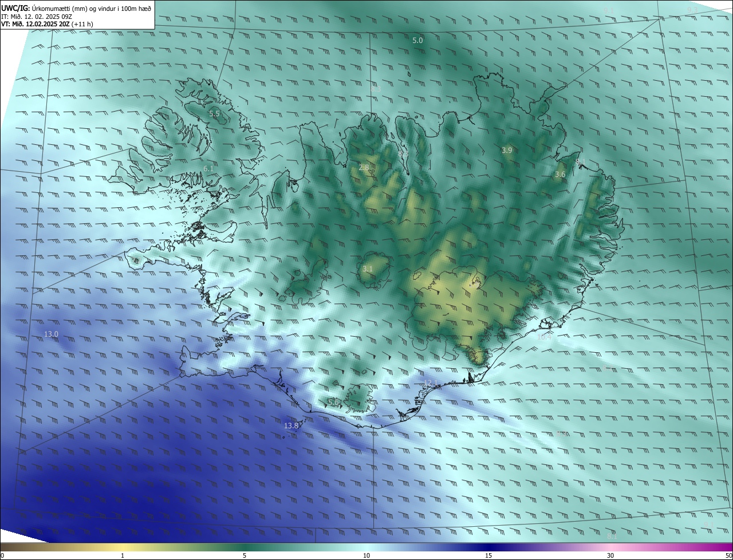Click the map title "Úrkomumætti (mm) og vindur í 100m hæð"
Screen dimensions: 733x560
click(x=92, y=8)
